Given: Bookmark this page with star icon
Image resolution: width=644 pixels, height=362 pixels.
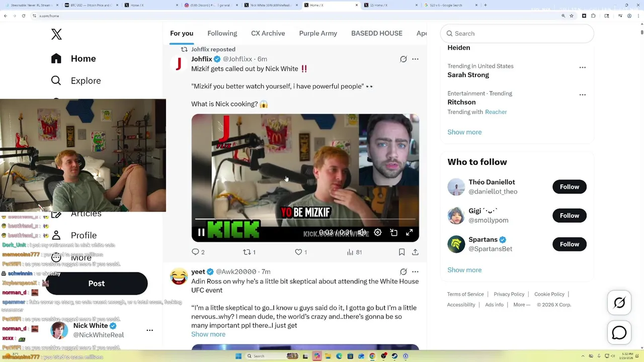Looking at the screenshot, I should (x=572, y=16).
